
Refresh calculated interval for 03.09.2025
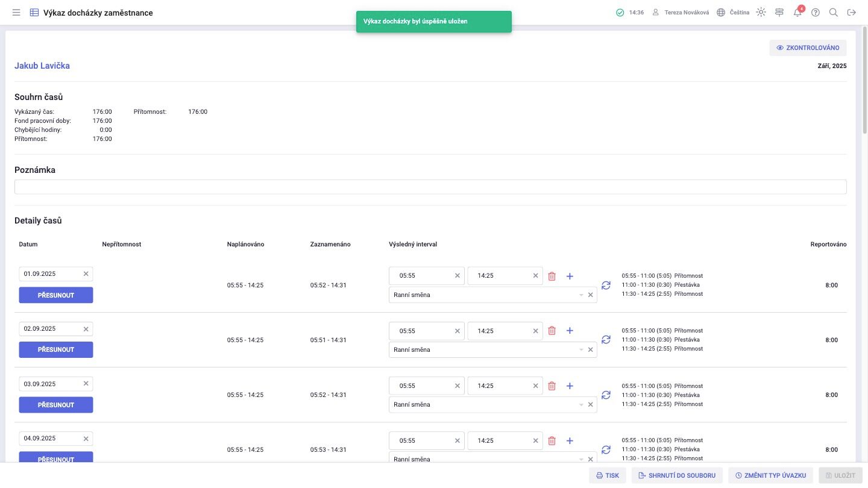[606, 395]
